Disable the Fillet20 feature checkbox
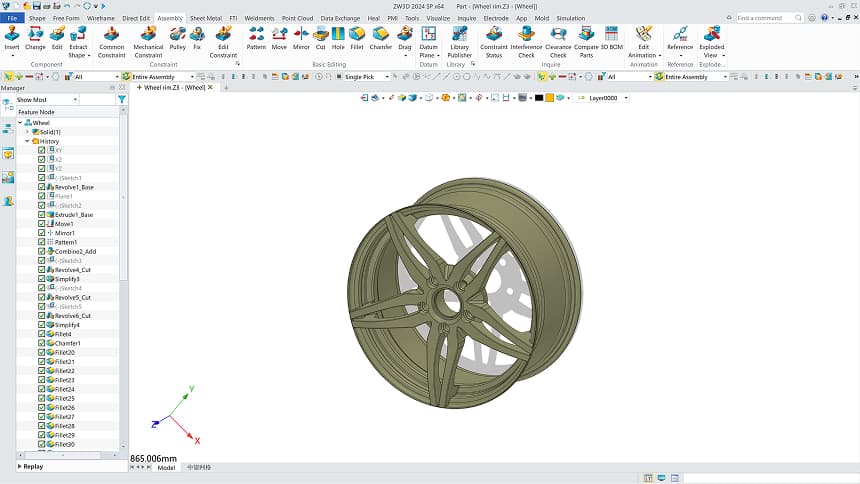This screenshot has height=484, width=860. click(x=42, y=353)
